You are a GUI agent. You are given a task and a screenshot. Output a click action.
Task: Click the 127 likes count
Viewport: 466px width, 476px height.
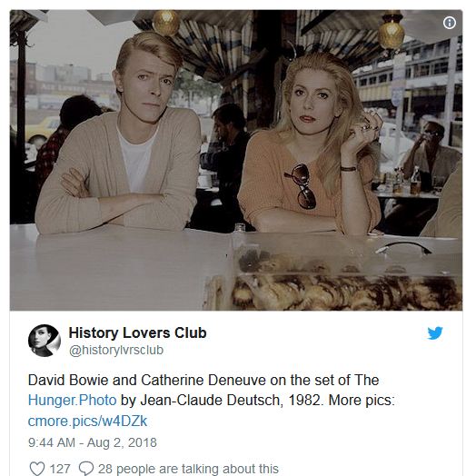60,469
